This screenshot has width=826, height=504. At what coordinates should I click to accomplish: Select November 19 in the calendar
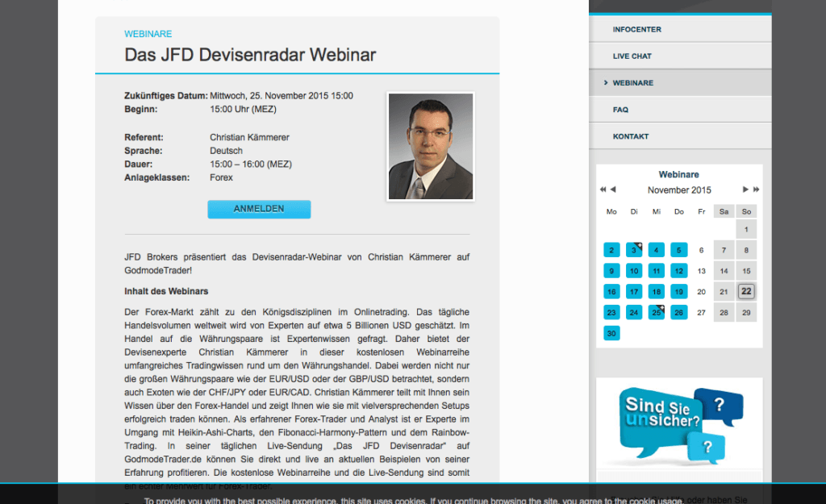pyautogui.click(x=679, y=292)
